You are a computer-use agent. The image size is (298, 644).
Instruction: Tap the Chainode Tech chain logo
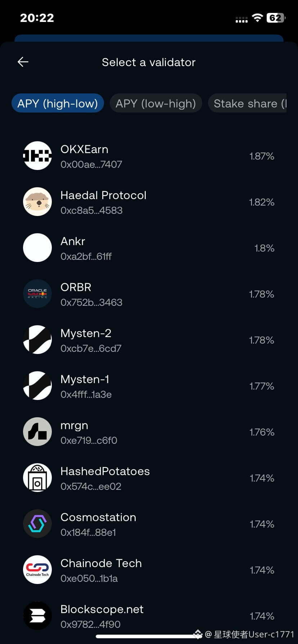coord(37,570)
